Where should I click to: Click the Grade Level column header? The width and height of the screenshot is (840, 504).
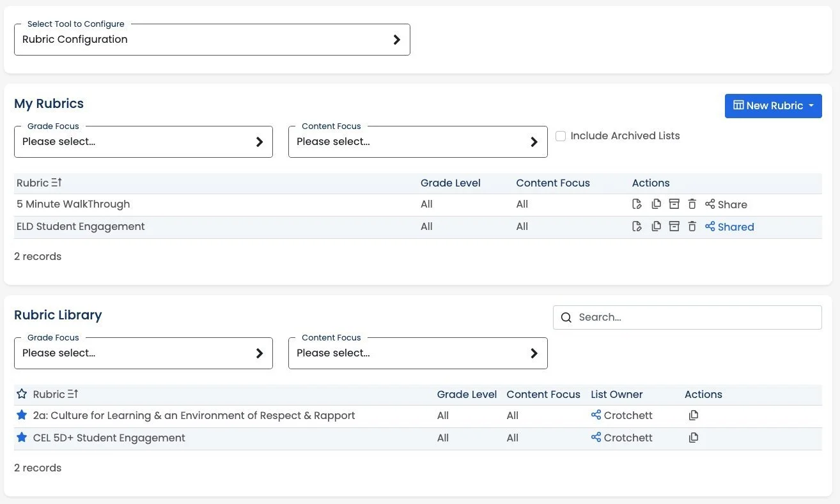click(x=451, y=183)
